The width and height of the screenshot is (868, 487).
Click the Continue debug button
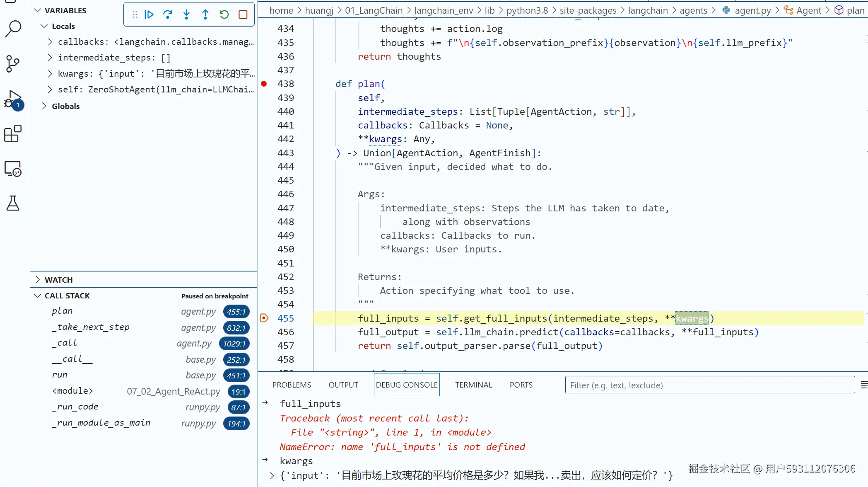tap(149, 15)
